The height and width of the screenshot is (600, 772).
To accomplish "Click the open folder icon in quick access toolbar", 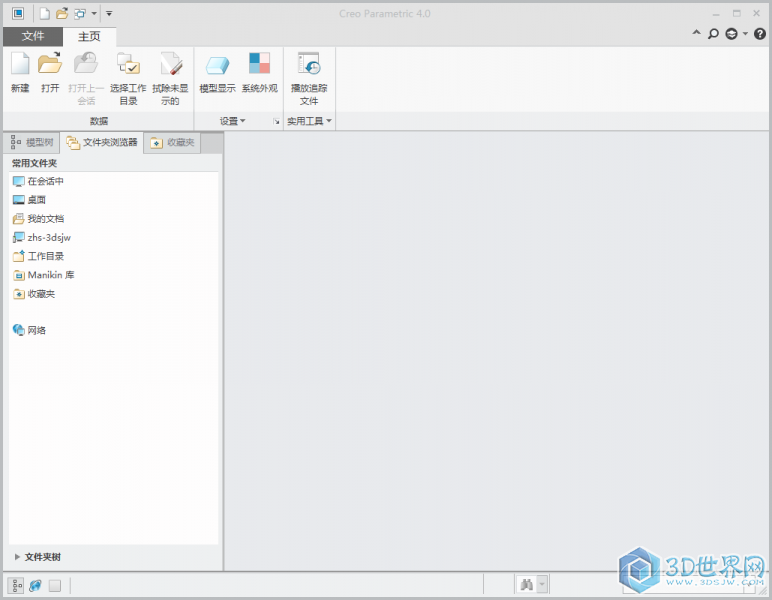I will pyautogui.click(x=62, y=14).
